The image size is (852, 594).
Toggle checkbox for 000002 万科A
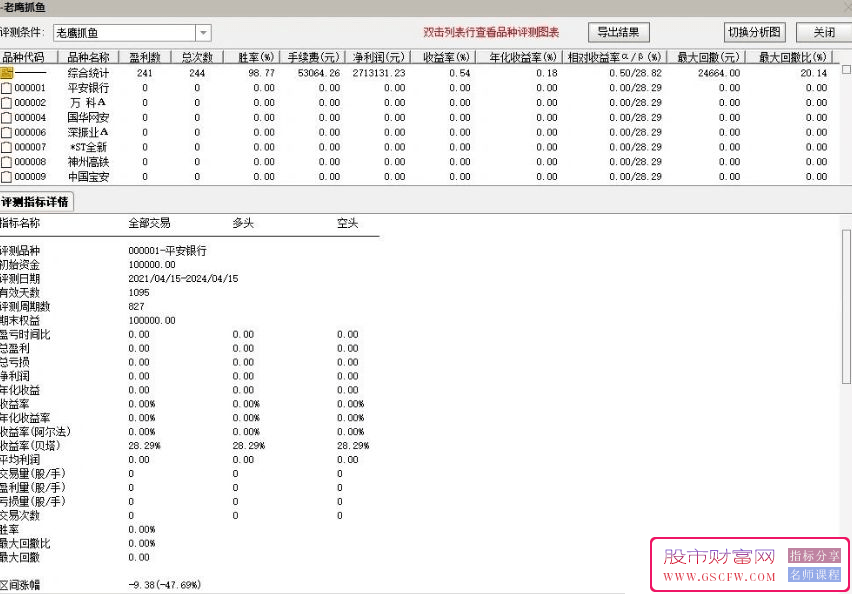coord(6,103)
